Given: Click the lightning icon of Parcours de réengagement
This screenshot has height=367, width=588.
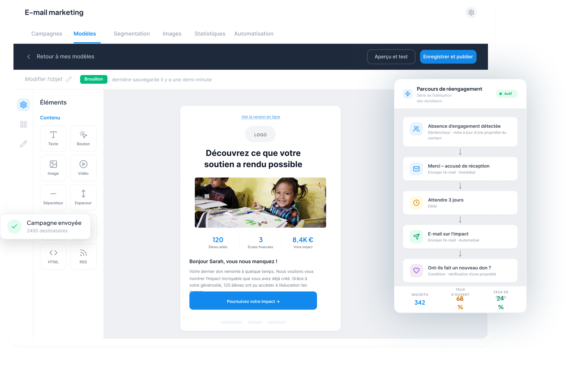Looking at the screenshot, I should pos(408,94).
